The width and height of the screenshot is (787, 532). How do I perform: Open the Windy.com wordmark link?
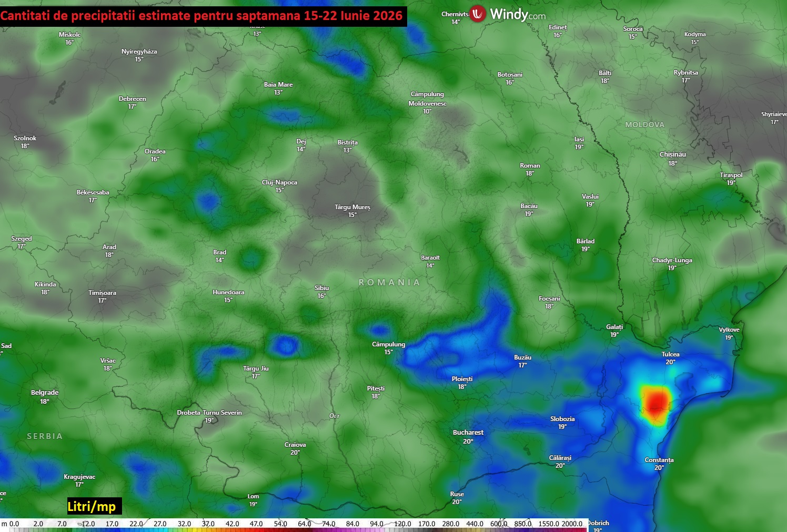point(518,15)
